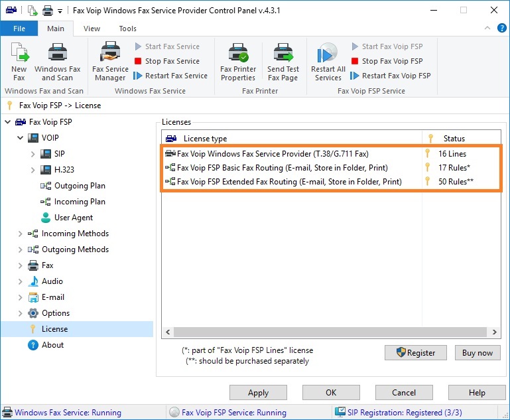Click Windows Fax Service status bar entry
Screen dimensions: 510x420
coord(62,413)
